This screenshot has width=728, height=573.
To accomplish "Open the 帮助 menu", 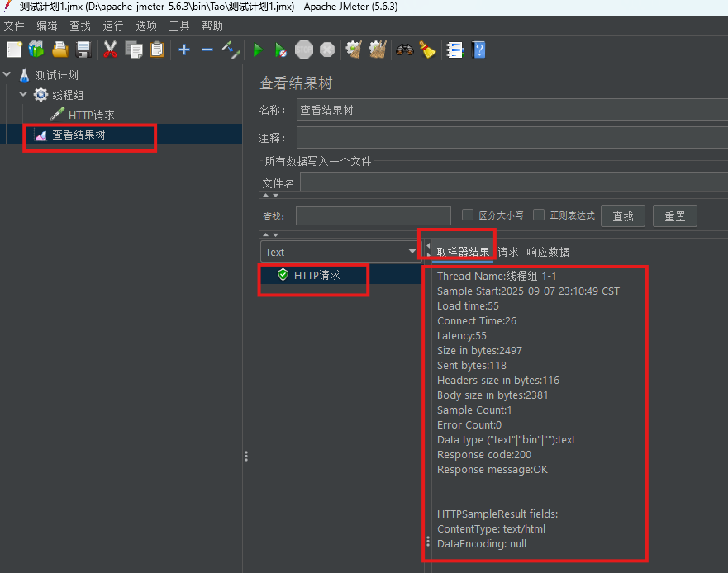I will (x=212, y=26).
